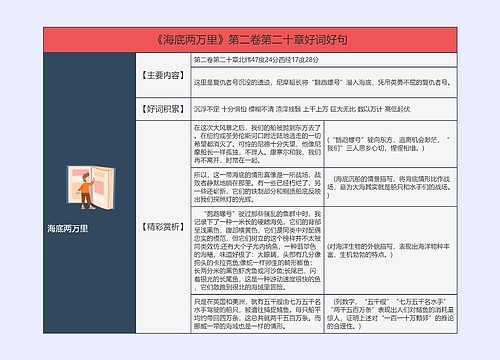Image resolution: width=500 pixels, height=360 pixels.
Task: Click the 【主要内容】 heading cell
Action: coord(163,75)
